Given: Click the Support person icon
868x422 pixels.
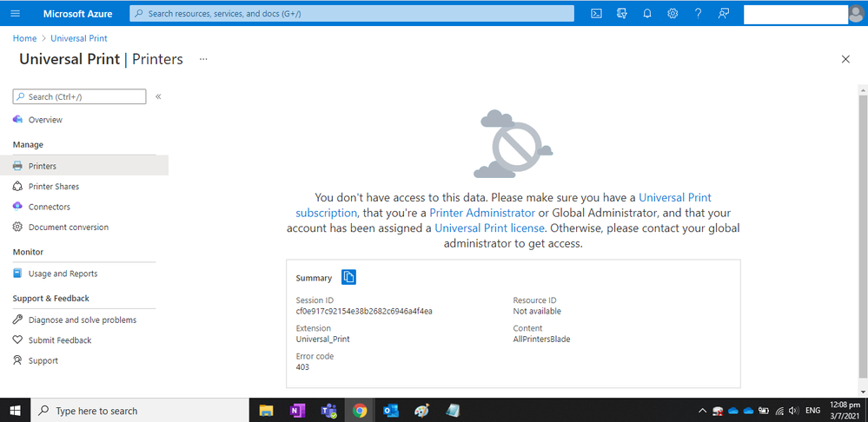Looking at the screenshot, I should pyautogui.click(x=17, y=360).
